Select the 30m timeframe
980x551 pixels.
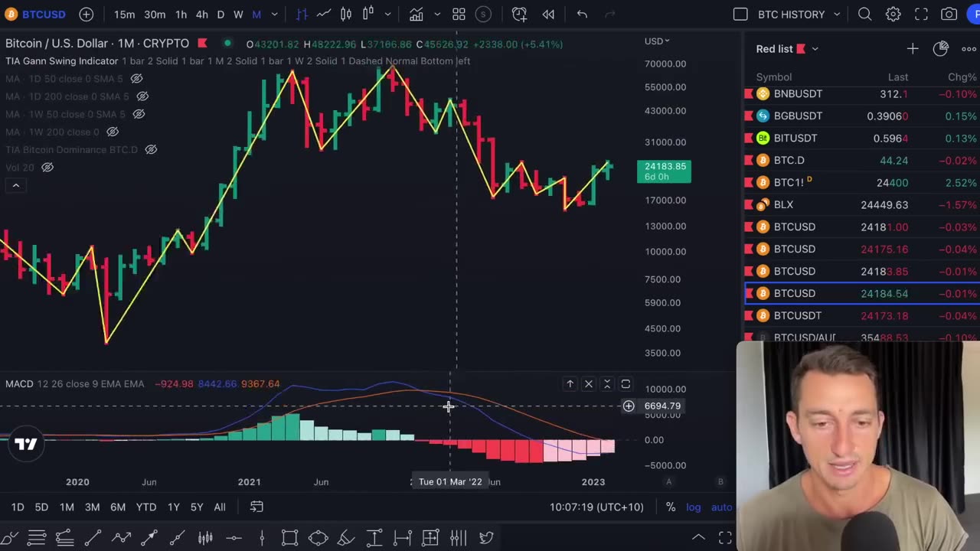pyautogui.click(x=155, y=14)
